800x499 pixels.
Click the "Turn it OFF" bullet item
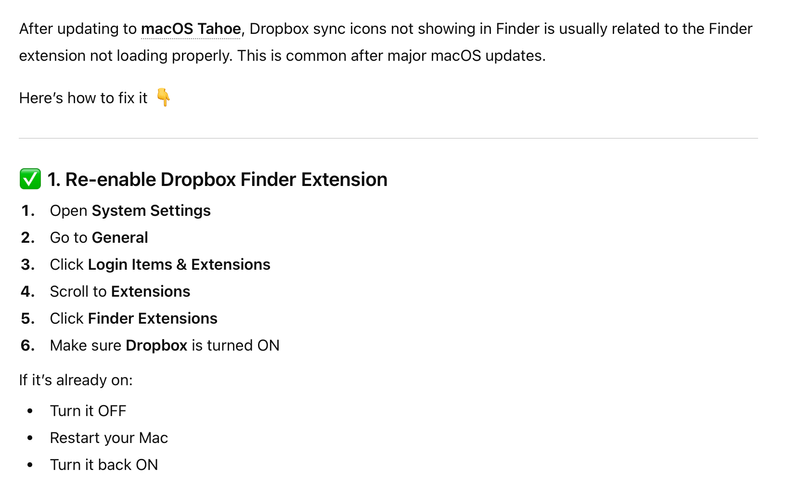(x=88, y=411)
